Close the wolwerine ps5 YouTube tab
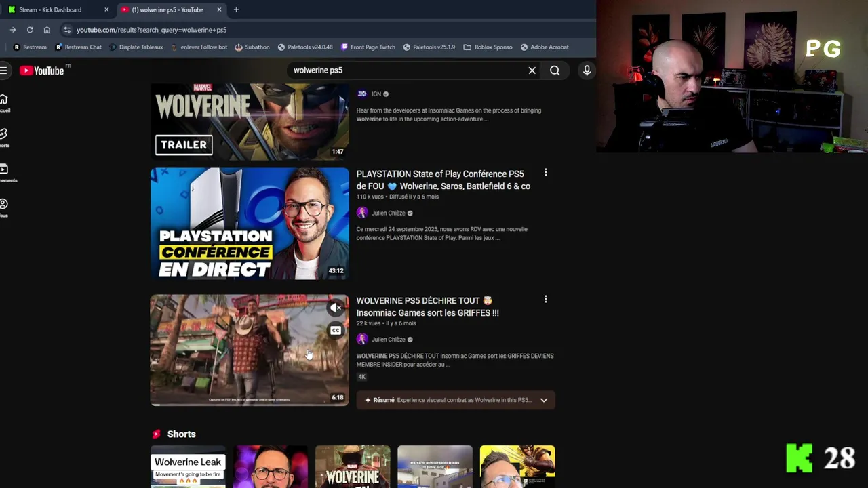Screen dimensions: 868x488 (219, 9)
